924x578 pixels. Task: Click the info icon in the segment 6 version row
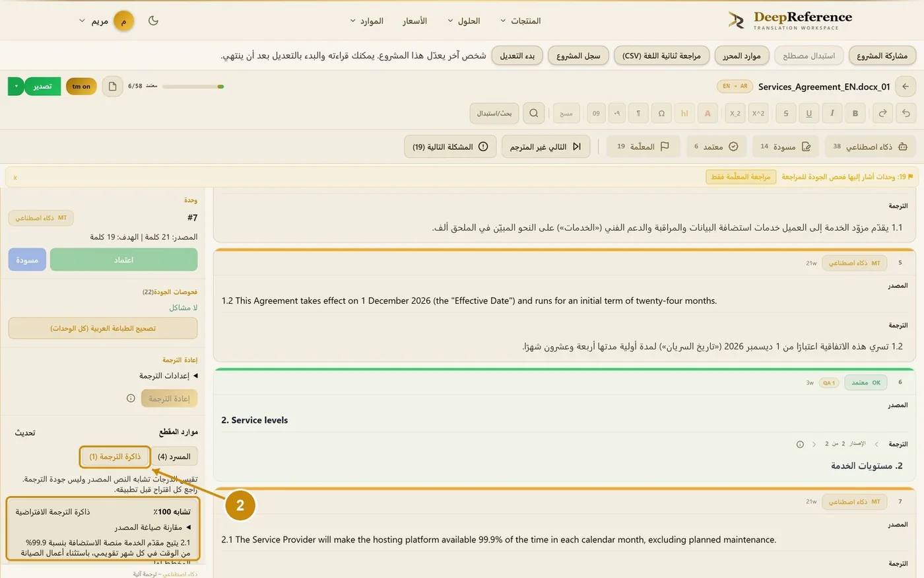click(800, 445)
